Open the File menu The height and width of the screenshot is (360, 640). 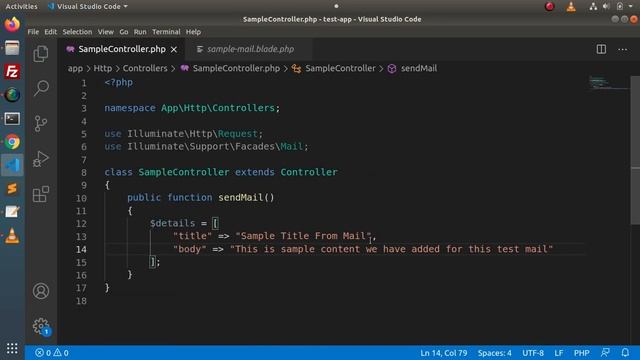click(x=33, y=32)
